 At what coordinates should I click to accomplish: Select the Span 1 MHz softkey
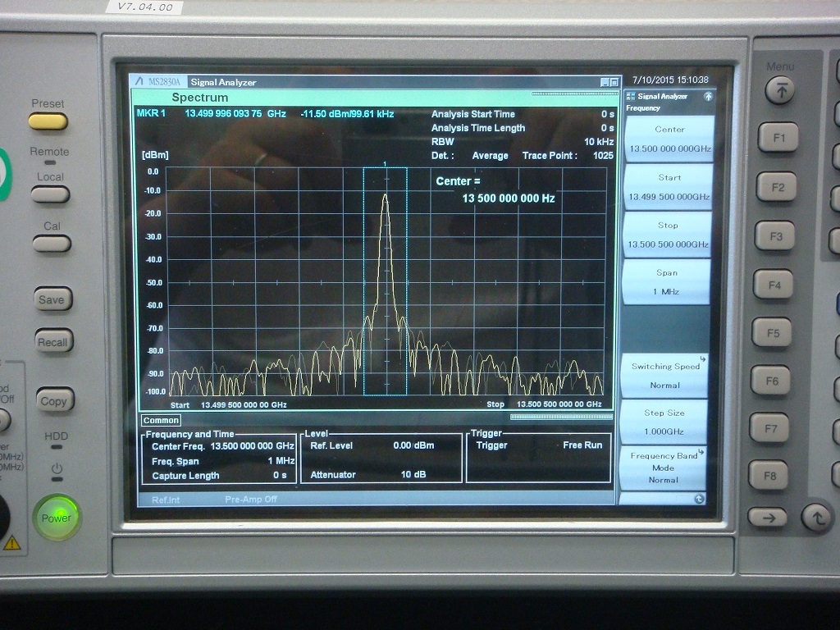(x=666, y=282)
